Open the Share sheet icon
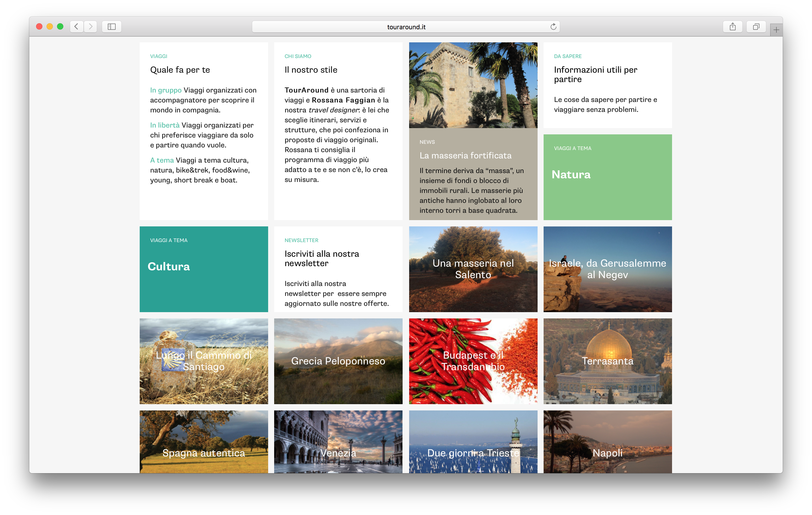The height and width of the screenshot is (515, 812). pos(732,27)
